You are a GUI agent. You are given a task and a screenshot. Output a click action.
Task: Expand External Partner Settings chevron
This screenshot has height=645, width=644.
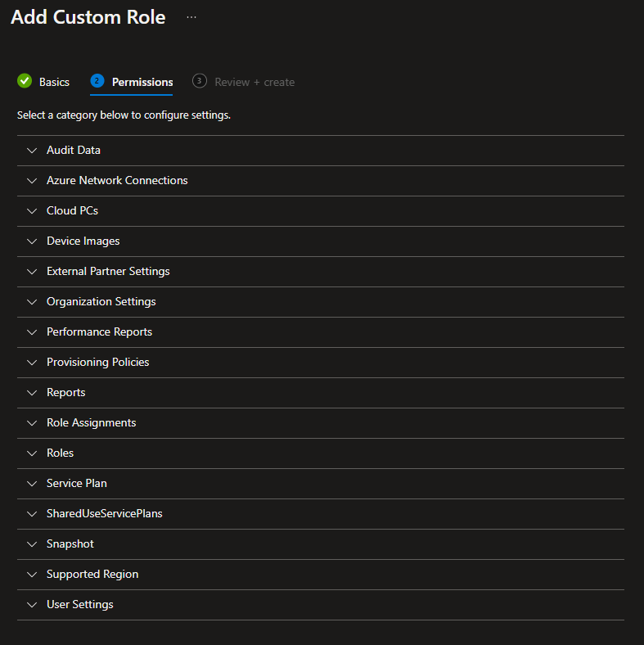click(32, 272)
